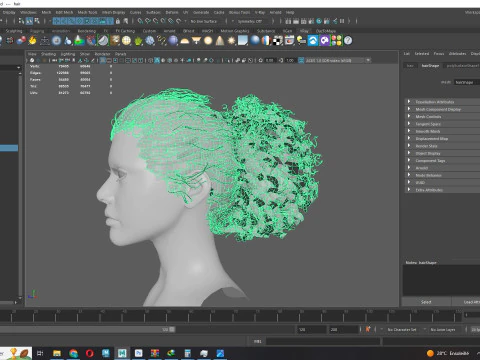Switch to the Rendering shelf tab

pyautogui.click(x=87, y=31)
